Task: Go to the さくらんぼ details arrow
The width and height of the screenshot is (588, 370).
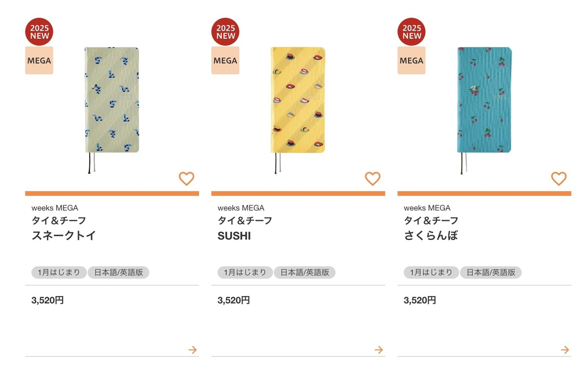Action: [x=565, y=350]
